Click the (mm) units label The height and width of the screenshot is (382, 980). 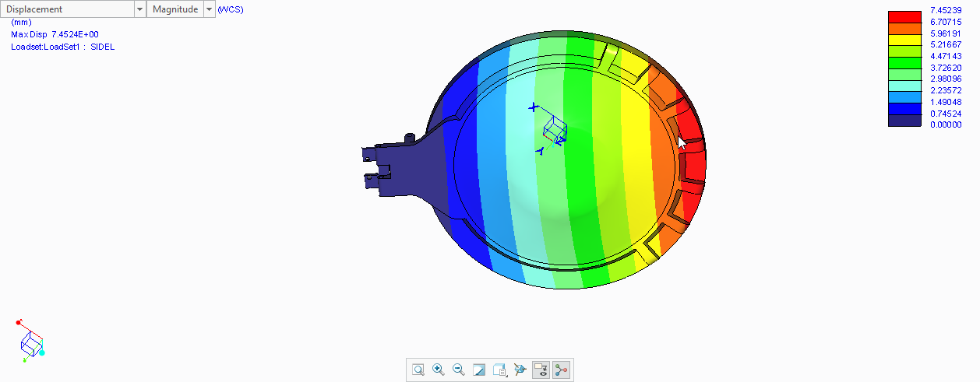click(x=21, y=23)
